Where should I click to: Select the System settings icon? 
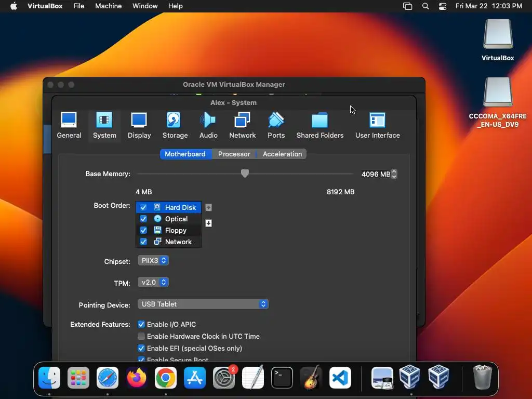(104, 126)
